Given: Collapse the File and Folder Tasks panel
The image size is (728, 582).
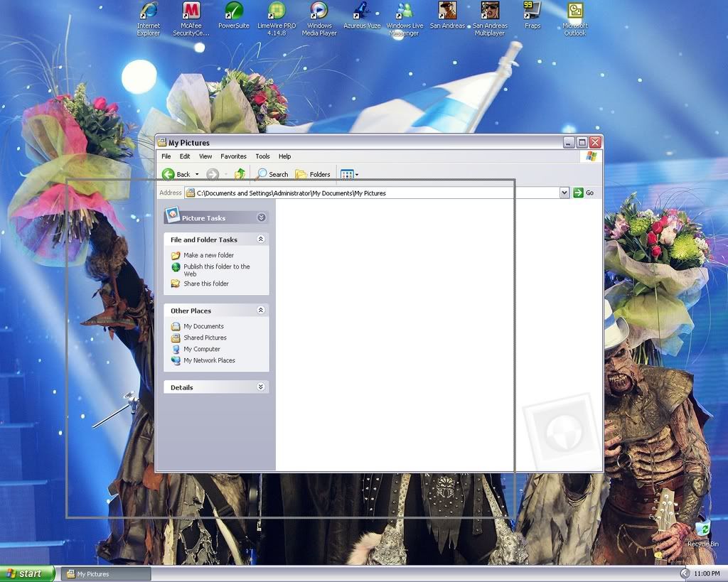Looking at the screenshot, I should pyautogui.click(x=261, y=239).
